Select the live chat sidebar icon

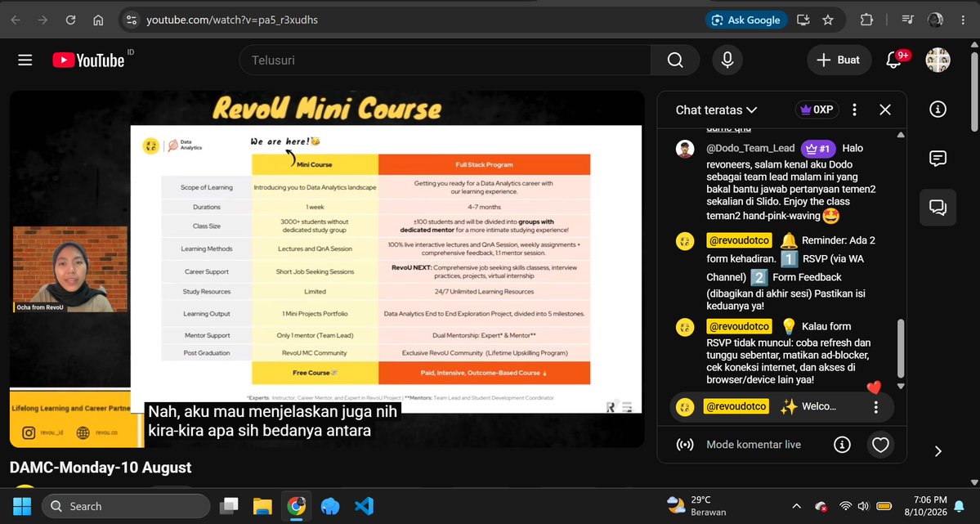[937, 208]
